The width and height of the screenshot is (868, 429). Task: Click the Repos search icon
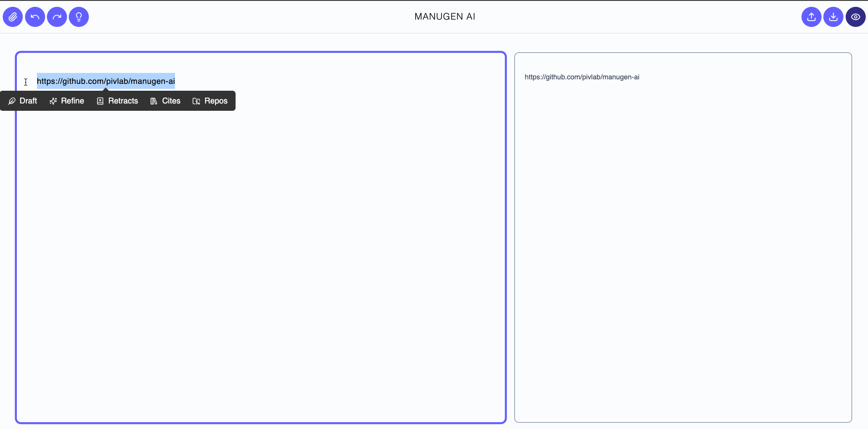coord(196,101)
